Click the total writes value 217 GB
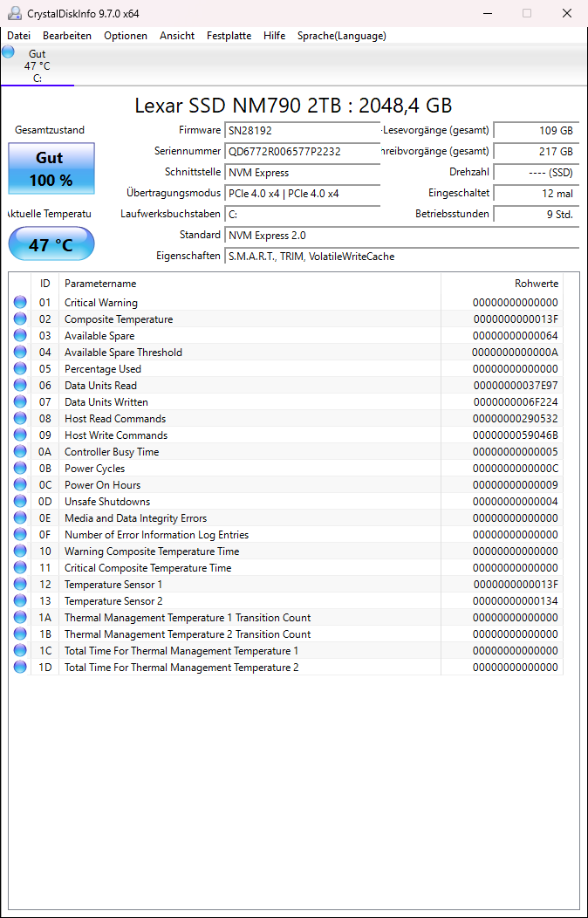The height and width of the screenshot is (918, 588). click(537, 152)
